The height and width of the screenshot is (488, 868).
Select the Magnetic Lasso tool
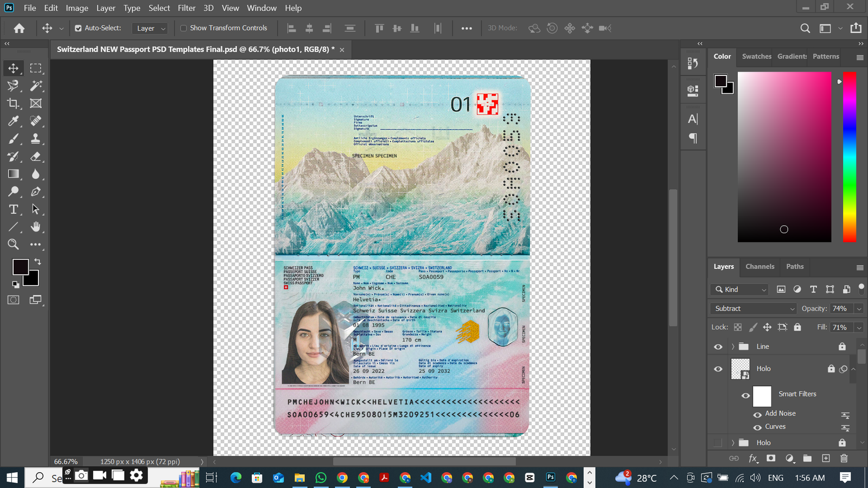13,86
